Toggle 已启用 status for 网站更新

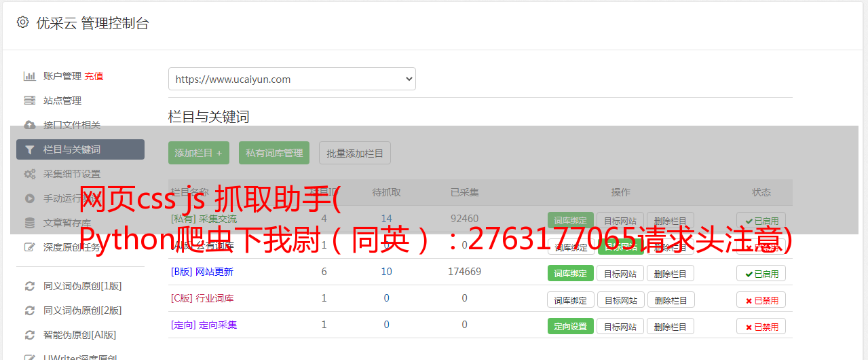pos(761,273)
